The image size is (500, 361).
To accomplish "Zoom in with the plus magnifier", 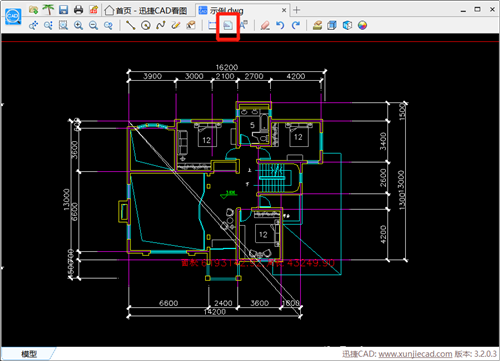I will coord(78,25).
